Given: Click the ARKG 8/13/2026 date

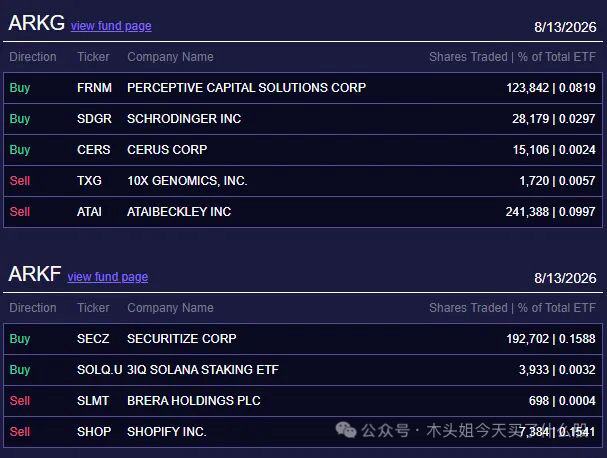Looking at the screenshot, I should (565, 27).
